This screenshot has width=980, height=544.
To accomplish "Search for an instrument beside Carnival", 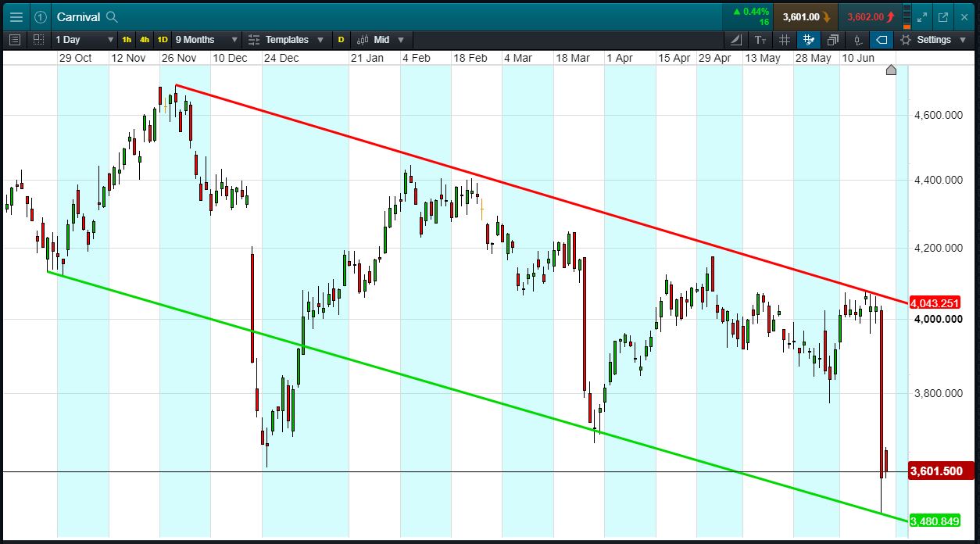I will point(112,16).
